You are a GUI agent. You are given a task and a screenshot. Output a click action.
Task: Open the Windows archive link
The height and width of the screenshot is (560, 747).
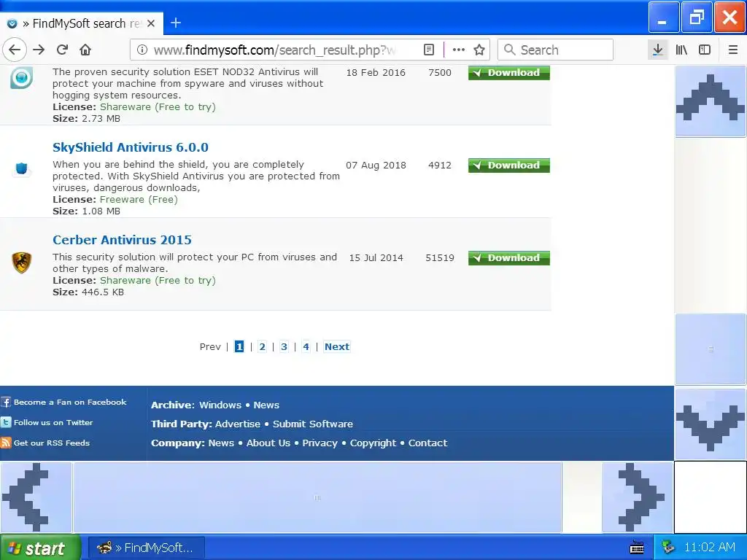220,405
